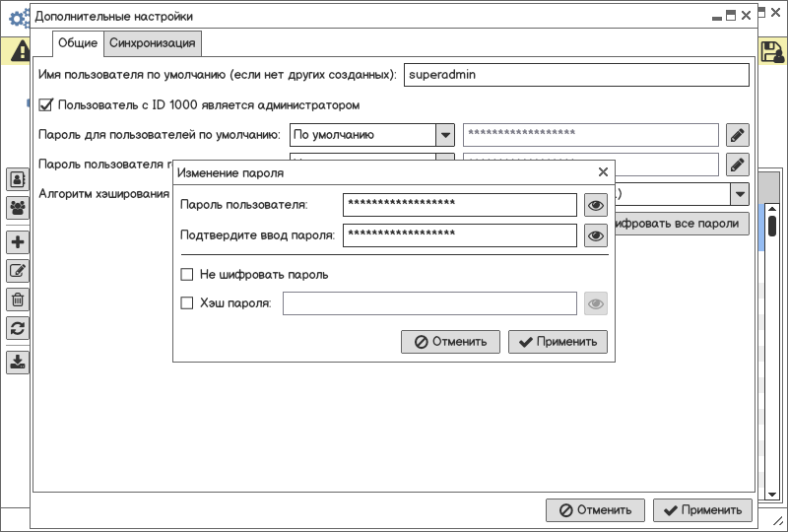Click 'Отменить' in password change dialog
The height and width of the screenshot is (532, 788).
pos(450,342)
